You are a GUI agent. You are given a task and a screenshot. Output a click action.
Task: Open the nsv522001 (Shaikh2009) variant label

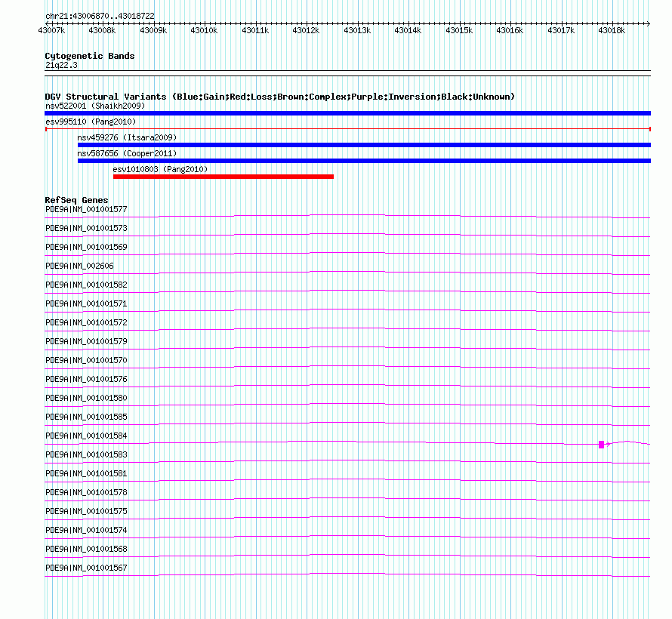[95, 106]
